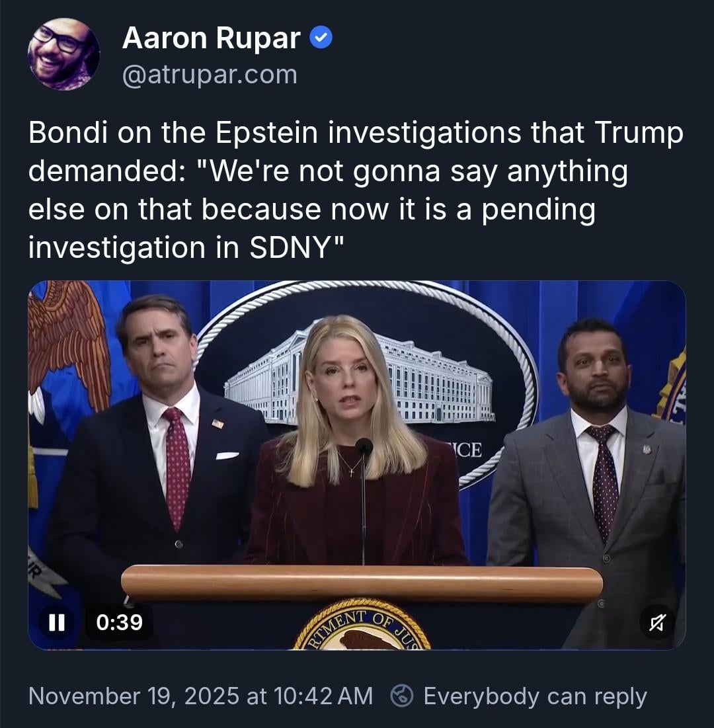714x728 pixels.
Task: Click the wooden podium top in video
Action: (x=362, y=582)
